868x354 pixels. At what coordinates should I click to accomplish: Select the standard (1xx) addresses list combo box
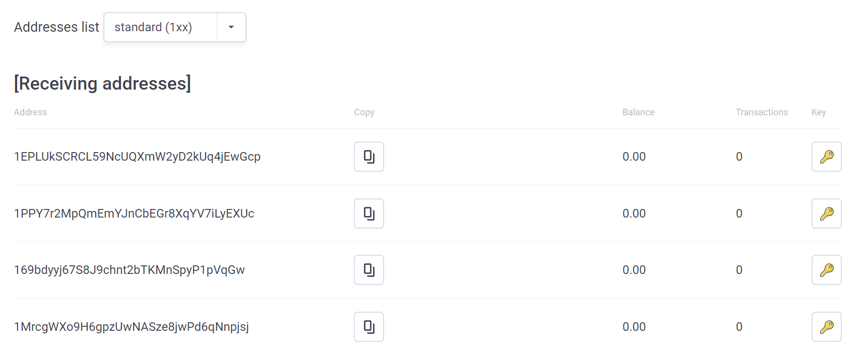[175, 27]
